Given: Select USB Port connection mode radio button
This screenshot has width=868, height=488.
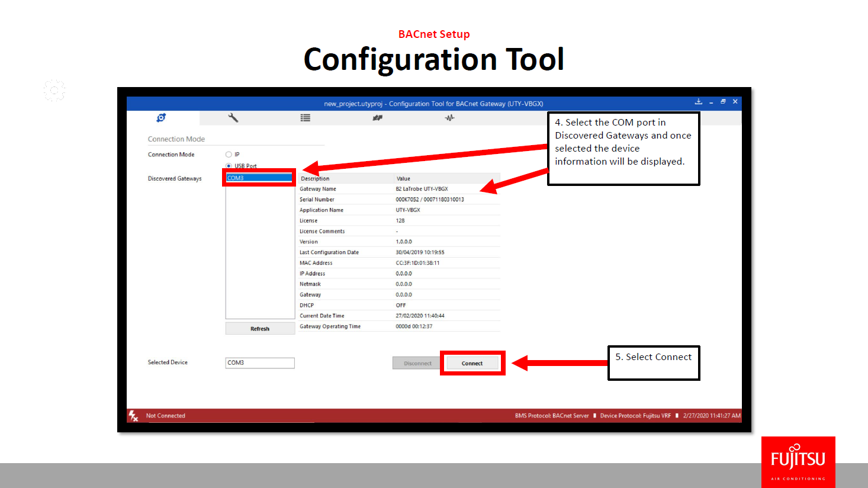Looking at the screenshot, I should 229,166.
